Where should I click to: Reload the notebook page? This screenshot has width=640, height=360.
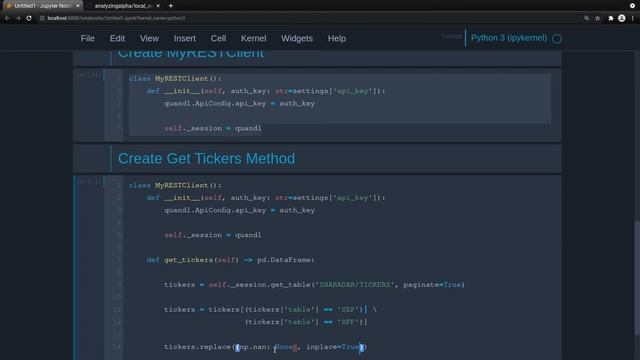[29, 18]
